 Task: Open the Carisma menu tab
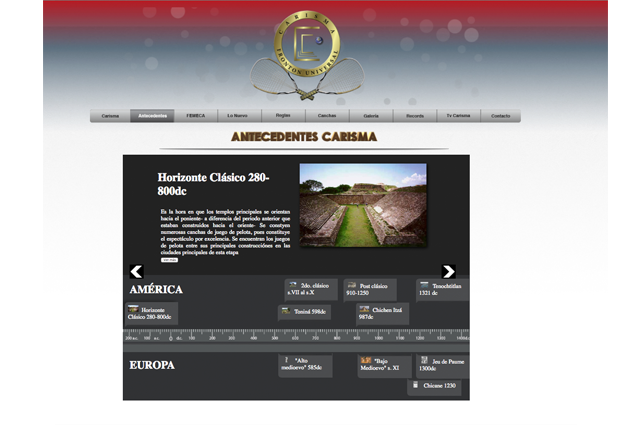(110, 116)
